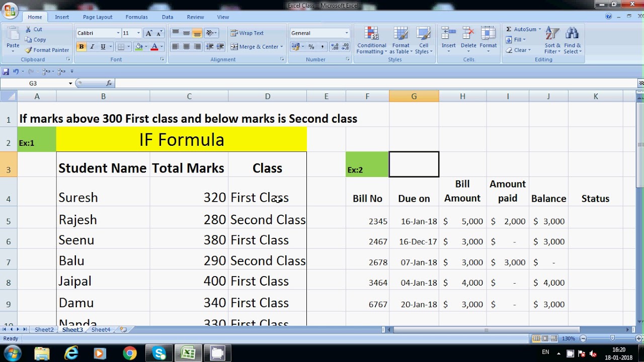
Task: Click the AutoSum sigma icon
Action: click(x=509, y=29)
